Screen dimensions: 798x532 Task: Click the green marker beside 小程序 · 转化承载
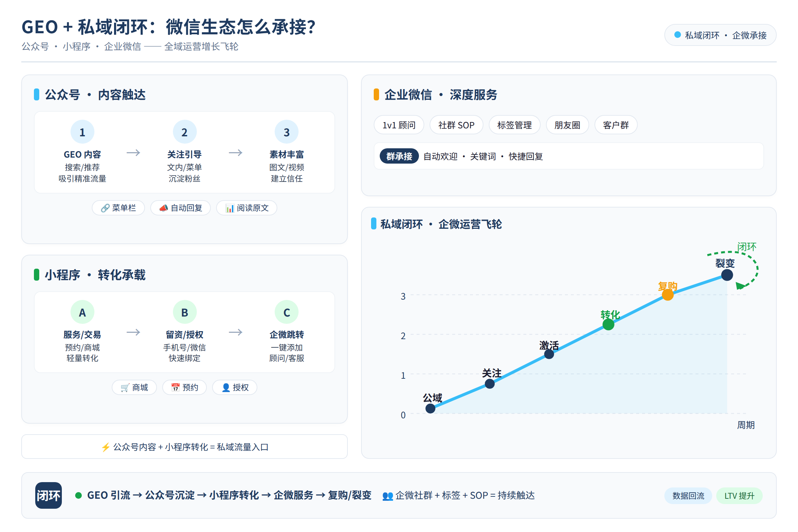pos(37,275)
